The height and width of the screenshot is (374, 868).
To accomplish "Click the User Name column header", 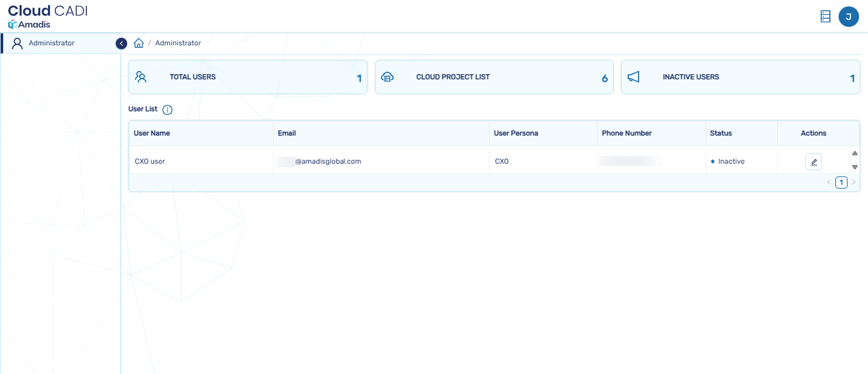I will point(151,134).
